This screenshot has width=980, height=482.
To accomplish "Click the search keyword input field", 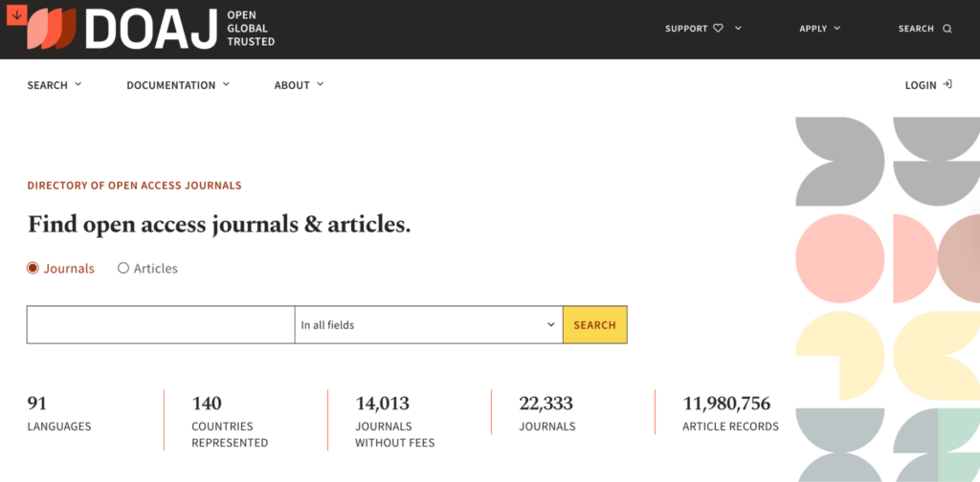I will (161, 324).
